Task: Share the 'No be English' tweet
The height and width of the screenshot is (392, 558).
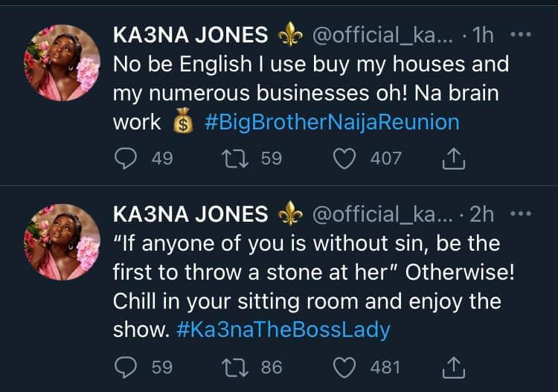Action: coord(455,158)
